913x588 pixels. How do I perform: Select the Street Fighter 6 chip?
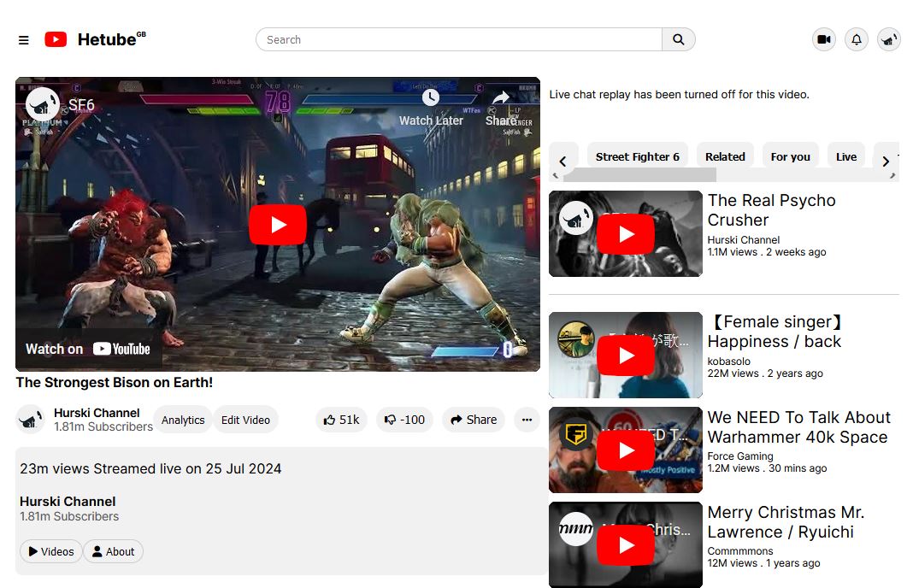638,156
